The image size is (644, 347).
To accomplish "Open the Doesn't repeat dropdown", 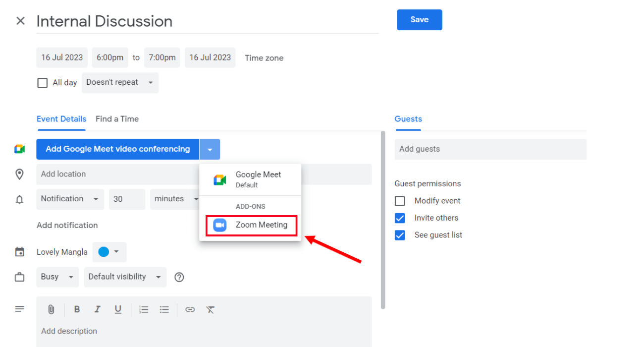I will 120,83.
